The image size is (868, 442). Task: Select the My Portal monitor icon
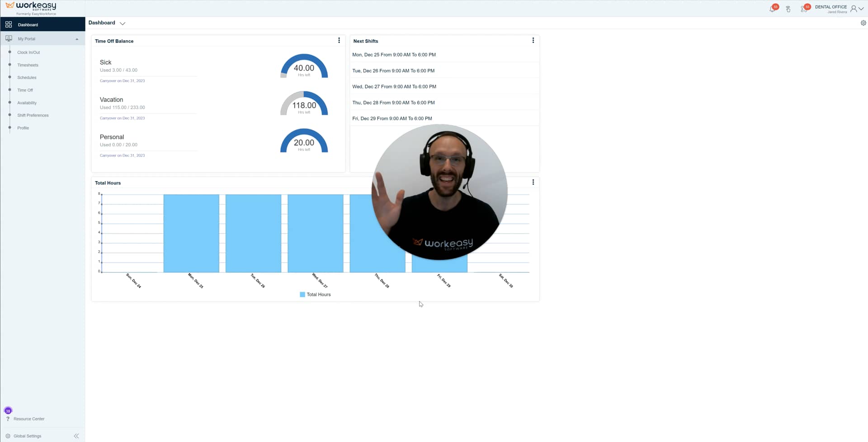point(9,38)
